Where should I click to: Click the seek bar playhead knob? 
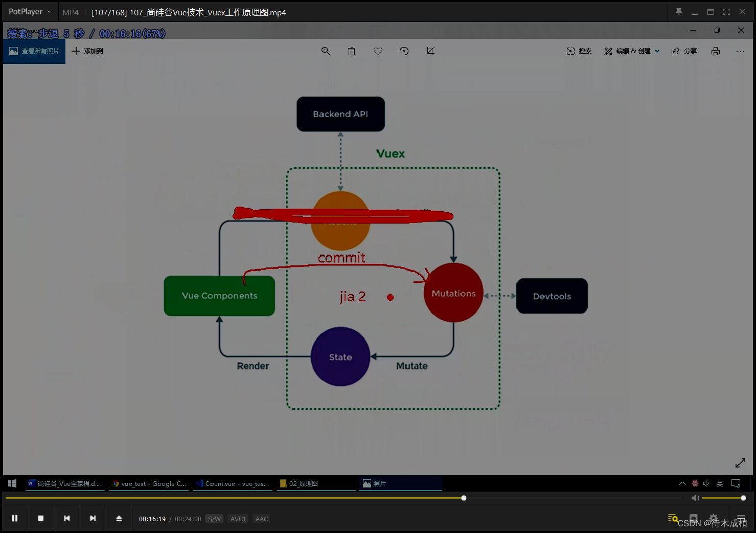coord(464,498)
